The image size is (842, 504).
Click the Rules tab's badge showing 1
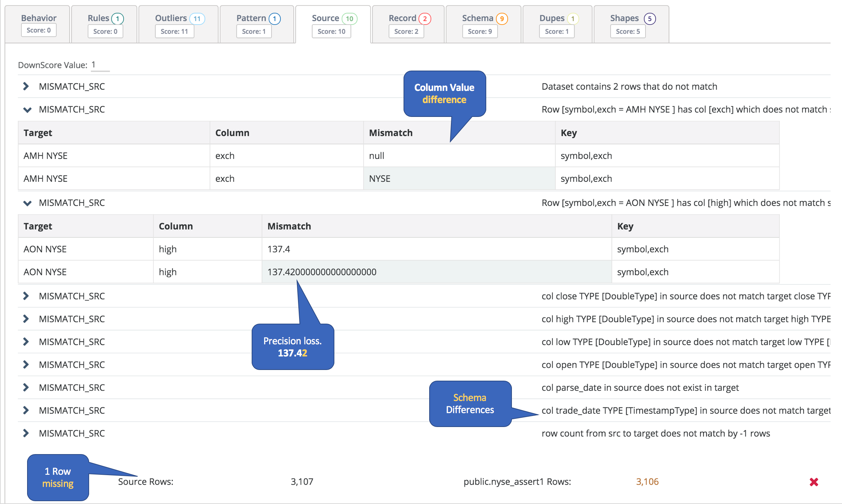[x=117, y=19]
